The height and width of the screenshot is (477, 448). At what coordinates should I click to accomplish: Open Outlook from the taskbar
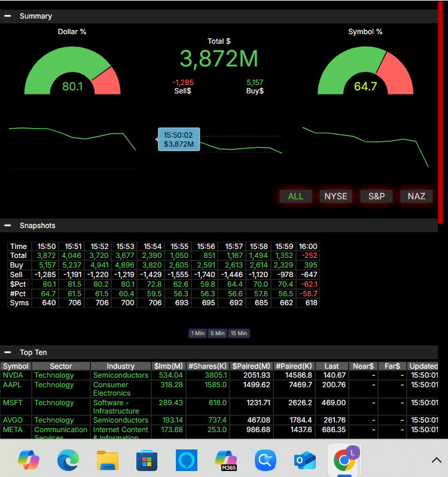[x=305, y=460]
